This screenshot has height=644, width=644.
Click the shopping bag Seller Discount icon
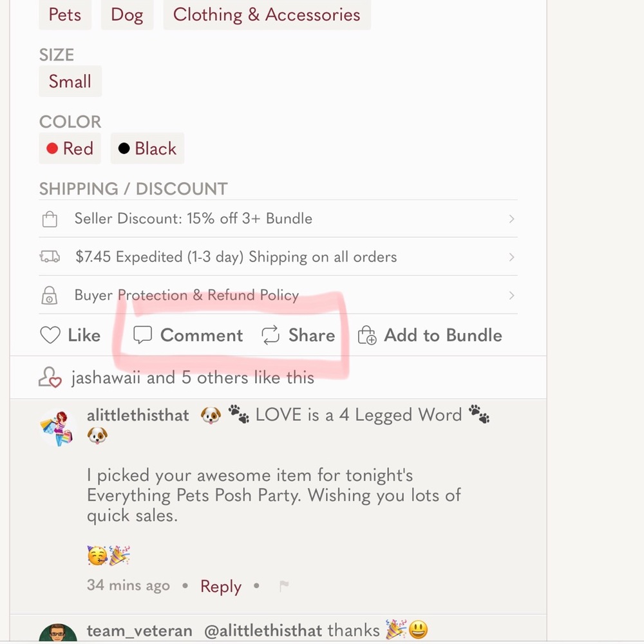[50, 218]
